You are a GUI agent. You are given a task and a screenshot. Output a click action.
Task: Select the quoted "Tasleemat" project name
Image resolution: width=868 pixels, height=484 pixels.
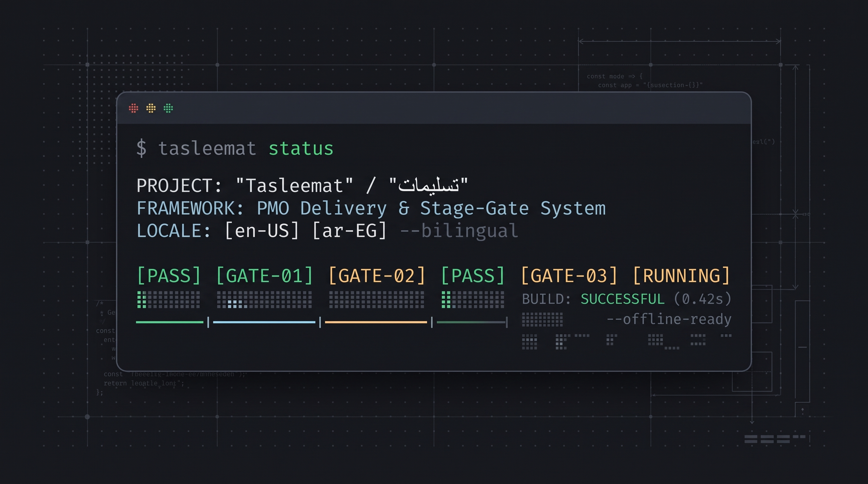coord(295,186)
